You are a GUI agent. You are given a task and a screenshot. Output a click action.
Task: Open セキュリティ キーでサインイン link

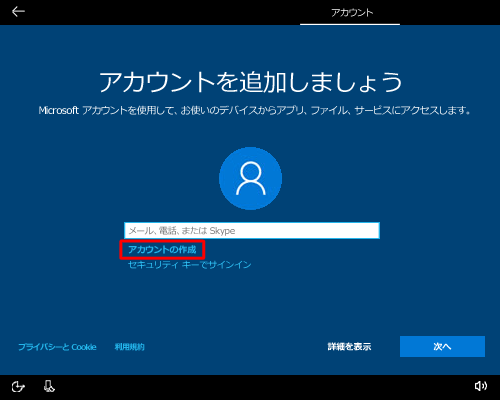click(189, 265)
